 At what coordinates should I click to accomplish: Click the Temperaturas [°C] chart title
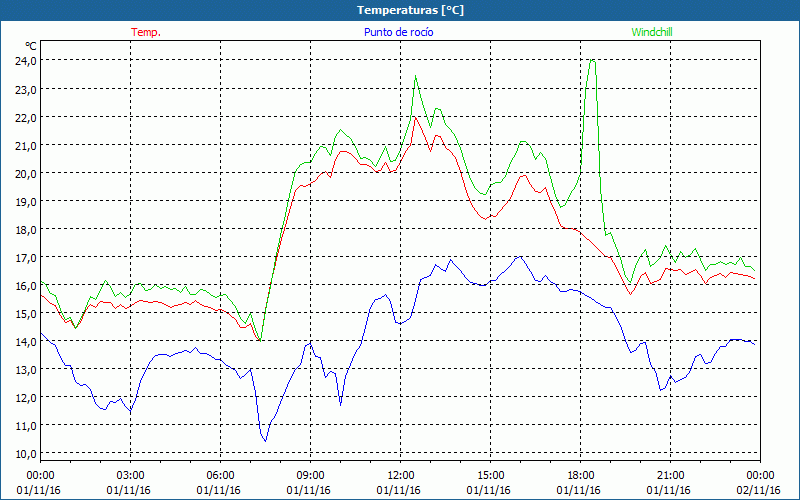click(410, 10)
